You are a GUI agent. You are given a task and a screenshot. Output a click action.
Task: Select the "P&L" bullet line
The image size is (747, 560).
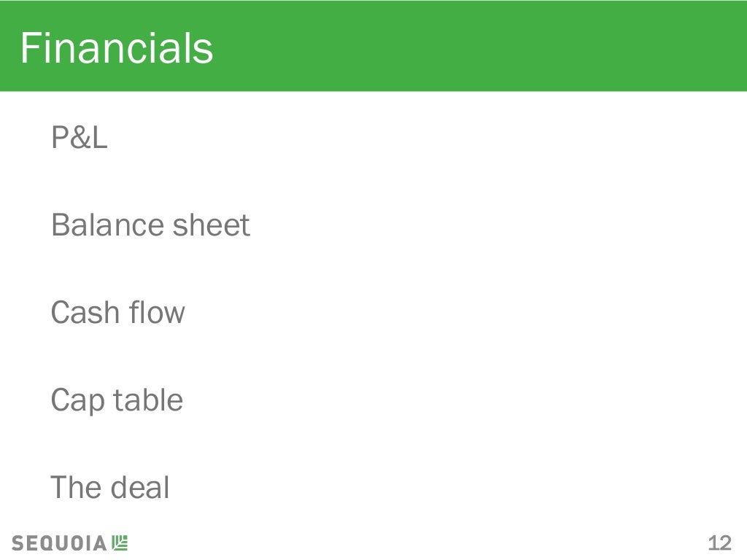tap(79, 138)
